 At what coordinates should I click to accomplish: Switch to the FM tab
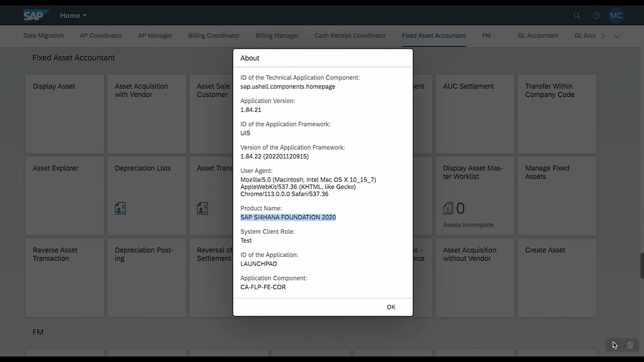[486, 36]
